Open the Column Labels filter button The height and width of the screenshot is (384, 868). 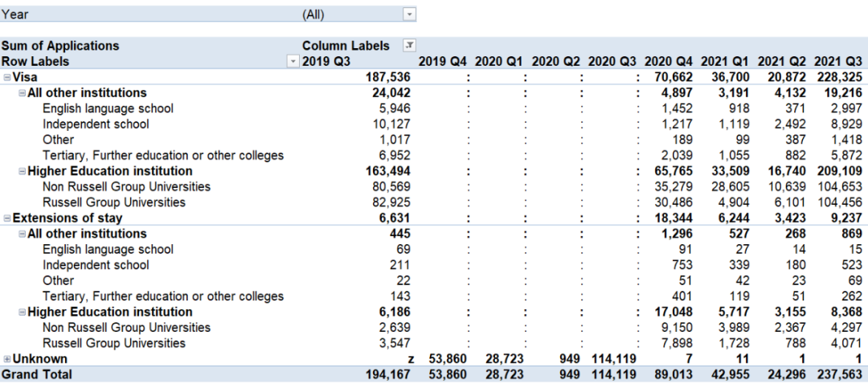point(410,46)
